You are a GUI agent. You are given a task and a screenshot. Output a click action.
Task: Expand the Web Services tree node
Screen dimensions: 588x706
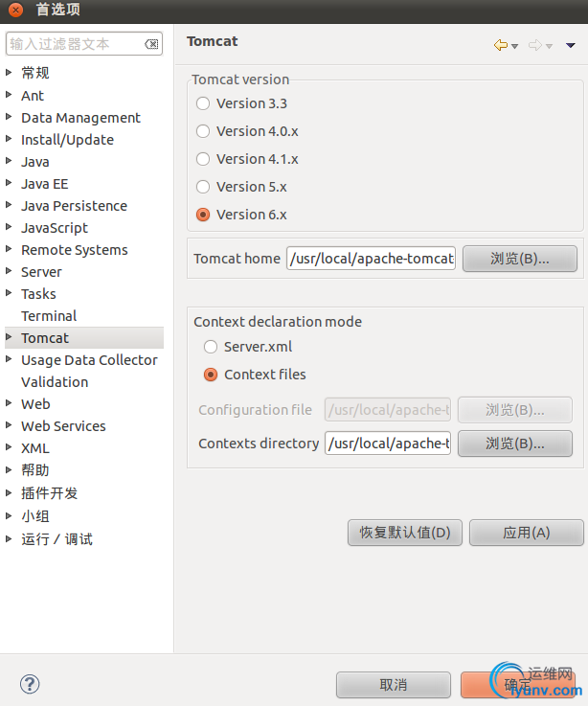pyautogui.click(x=9, y=425)
